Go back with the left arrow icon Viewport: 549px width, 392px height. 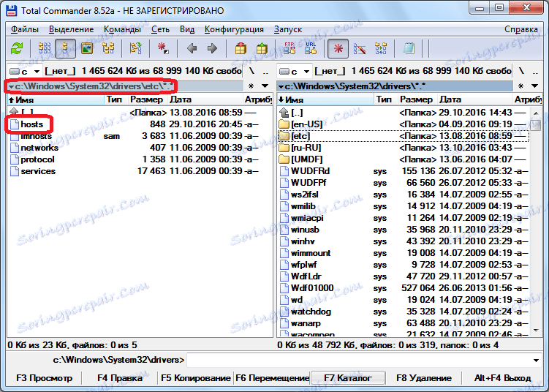point(192,48)
